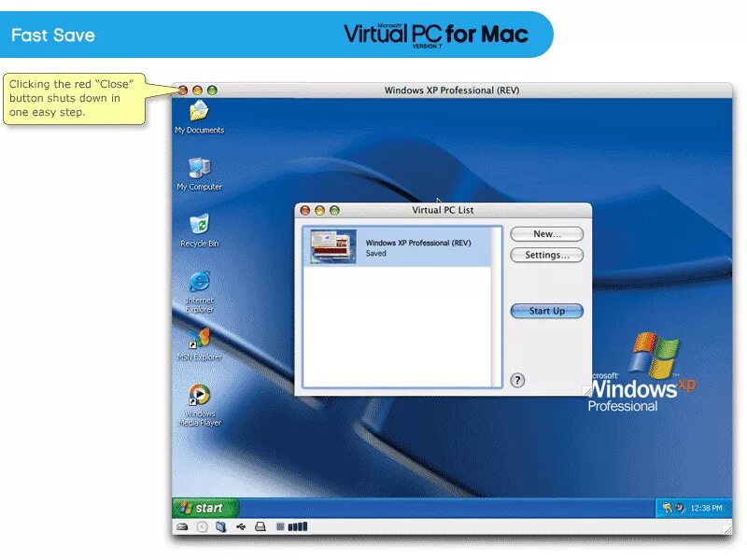
Task: Launch Internet Explorer from desktop
Action: coord(199,292)
